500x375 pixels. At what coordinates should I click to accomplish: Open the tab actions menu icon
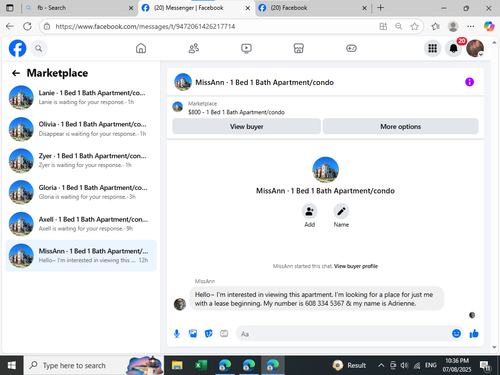coord(10,8)
